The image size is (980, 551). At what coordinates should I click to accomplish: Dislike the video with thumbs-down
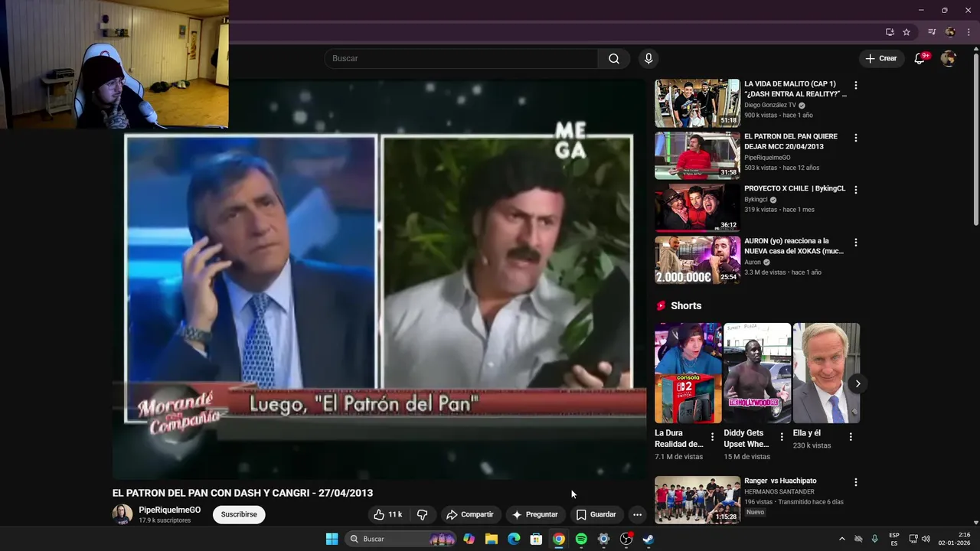coord(422,515)
